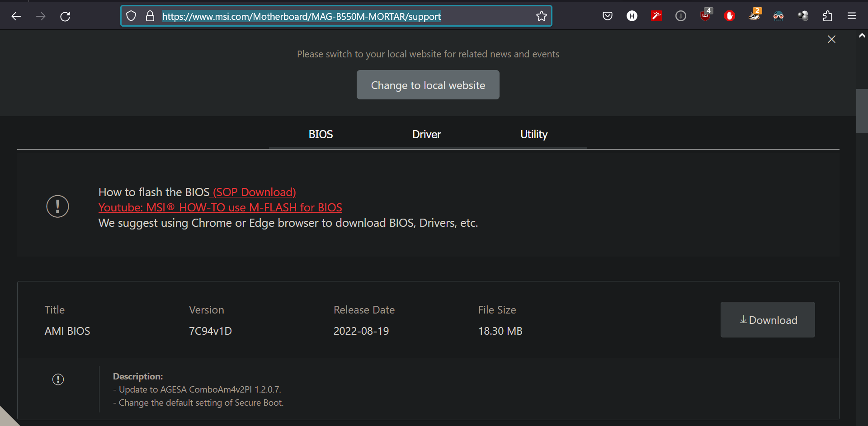Open the Youtube M-FLASH for BIOS link
Viewport: 868px width, 426px height.
[x=220, y=207]
